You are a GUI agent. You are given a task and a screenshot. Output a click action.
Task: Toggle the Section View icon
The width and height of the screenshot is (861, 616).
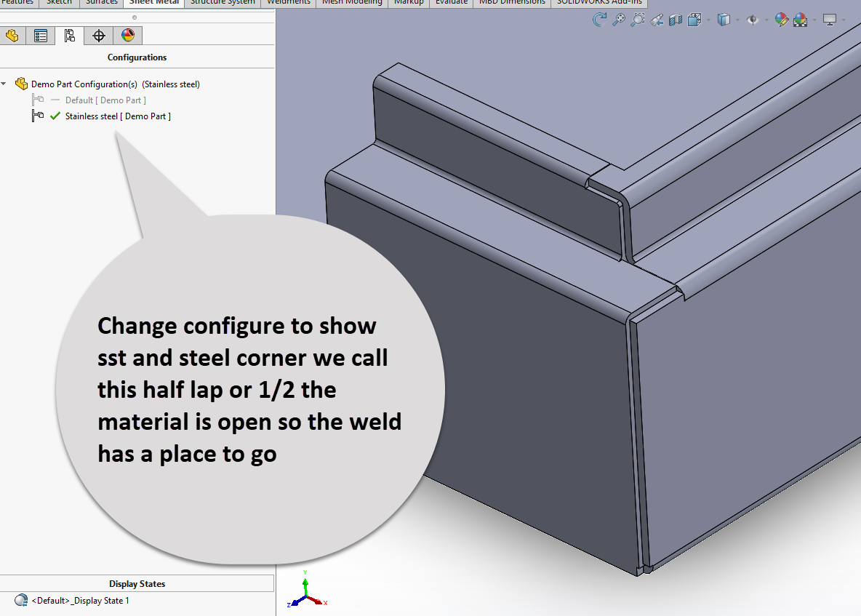tap(676, 20)
